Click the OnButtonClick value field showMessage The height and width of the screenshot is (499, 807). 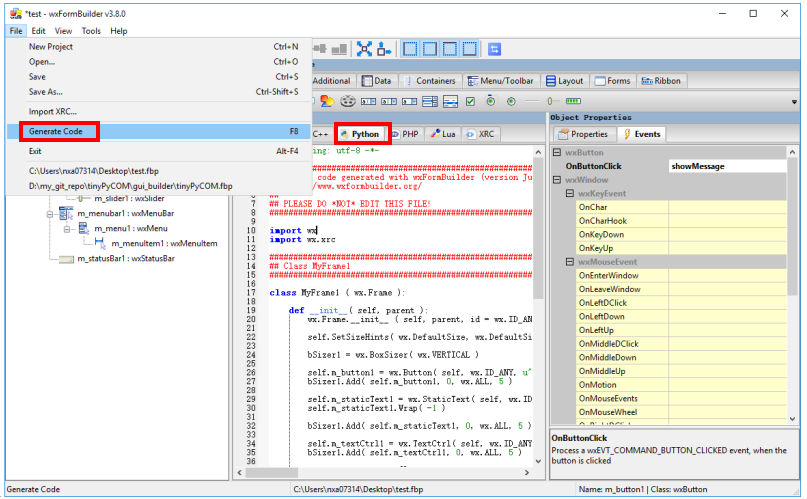tap(727, 166)
